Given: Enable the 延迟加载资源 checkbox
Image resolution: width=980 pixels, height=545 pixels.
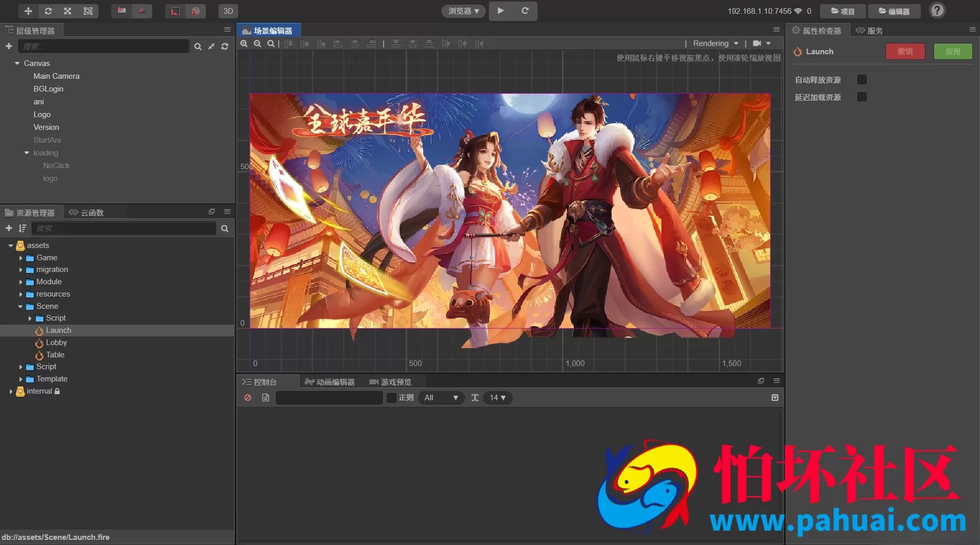Looking at the screenshot, I should pyautogui.click(x=861, y=97).
